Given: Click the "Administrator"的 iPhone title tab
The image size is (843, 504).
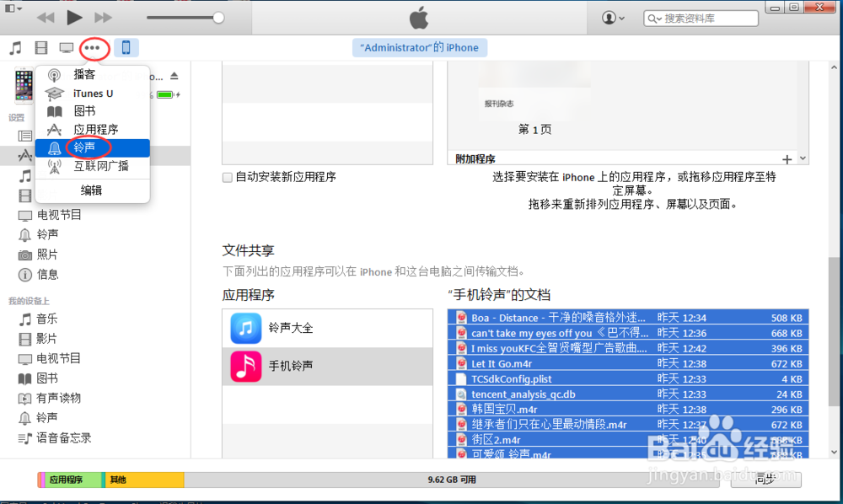Looking at the screenshot, I should (419, 48).
